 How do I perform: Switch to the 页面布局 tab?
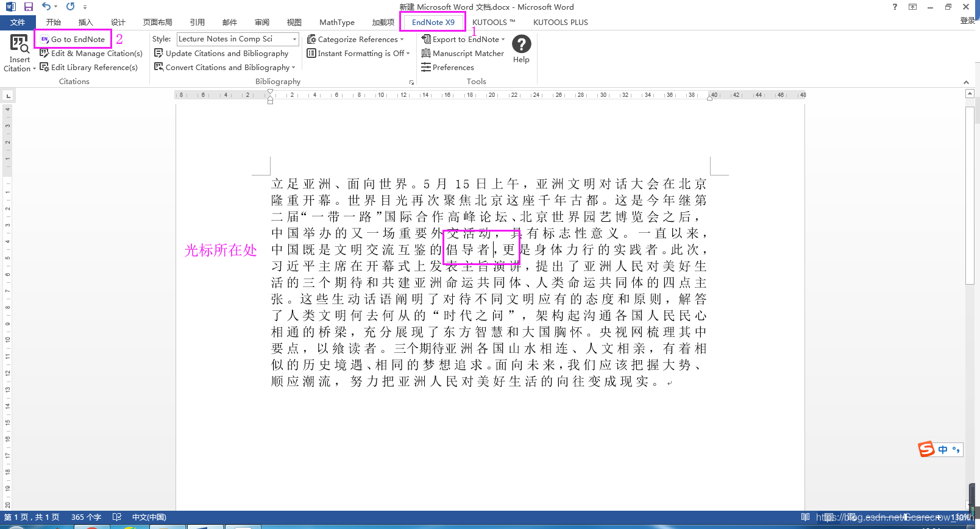point(158,23)
